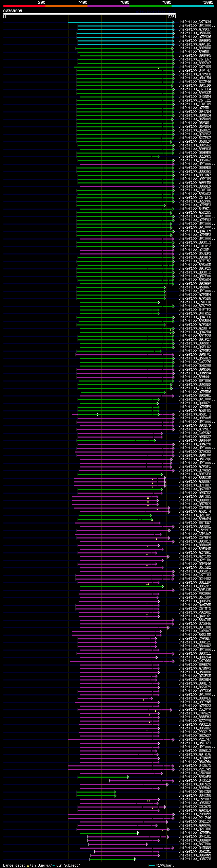Select label UniRef100_A7P5F0

(195, 833)
